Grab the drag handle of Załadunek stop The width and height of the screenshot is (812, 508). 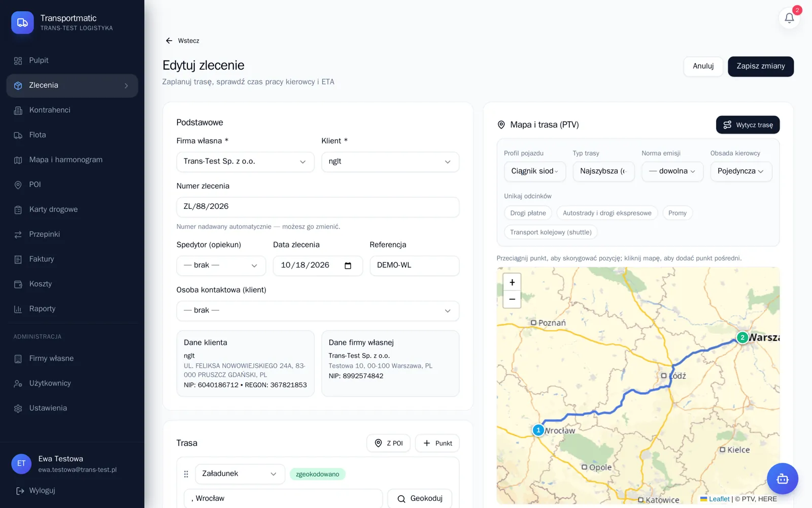tap(186, 474)
